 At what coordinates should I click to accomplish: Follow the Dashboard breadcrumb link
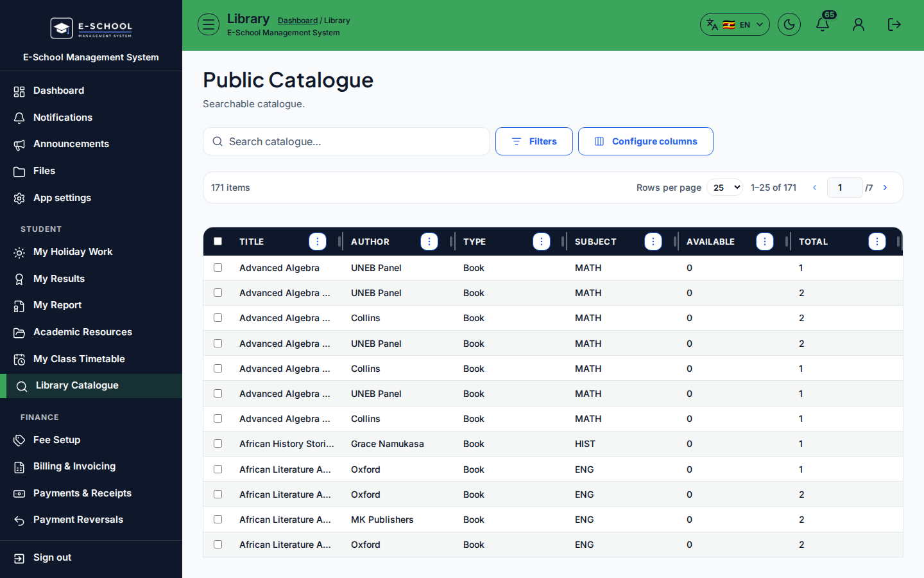click(x=298, y=21)
